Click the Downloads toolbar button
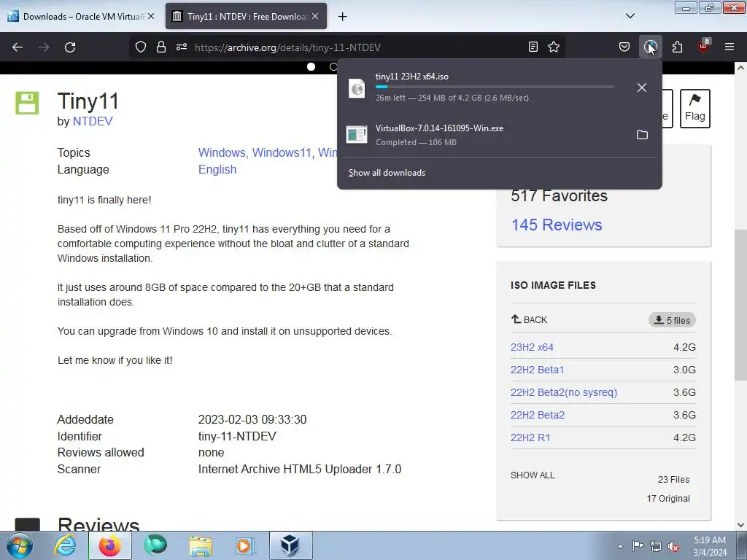The image size is (747, 560). pyautogui.click(x=650, y=47)
